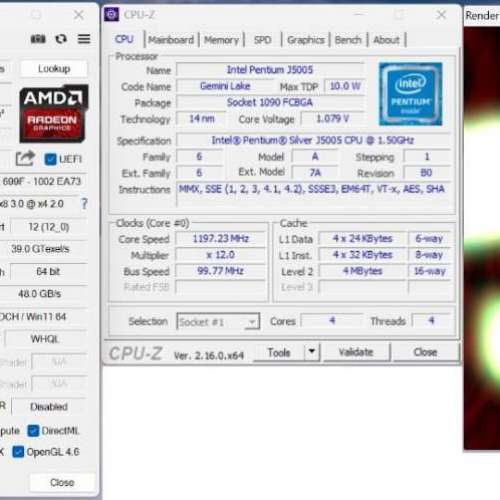Click the Intel Pentium logo image
The width and height of the screenshot is (500, 500).
[411, 94]
